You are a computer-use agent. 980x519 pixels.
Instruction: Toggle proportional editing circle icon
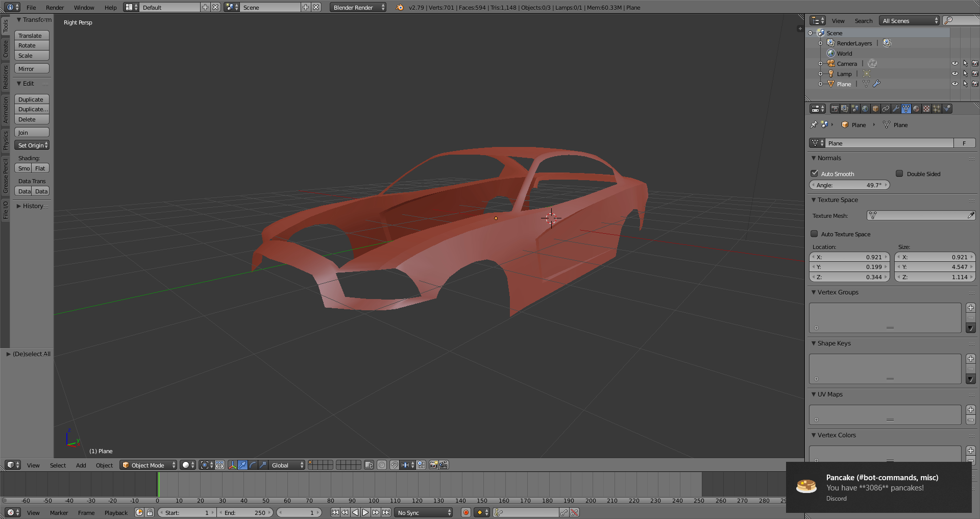pyautogui.click(x=382, y=465)
